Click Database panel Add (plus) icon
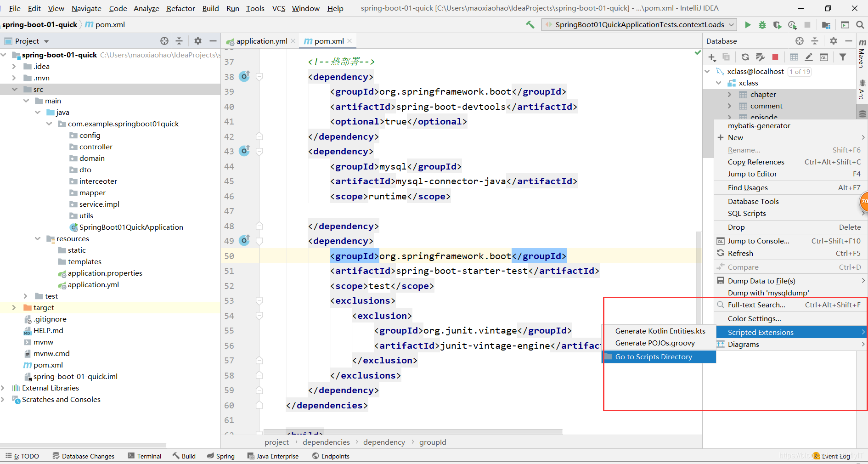 [x=712, y=57]
